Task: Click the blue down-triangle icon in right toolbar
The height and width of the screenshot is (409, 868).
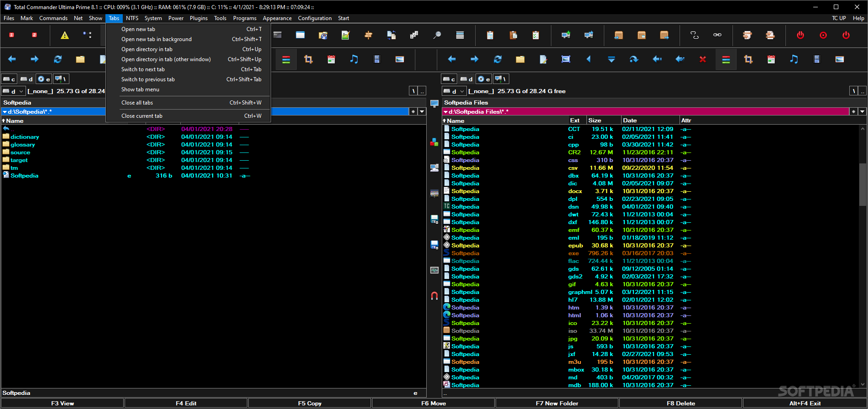Action: click(x=612, y=59)
